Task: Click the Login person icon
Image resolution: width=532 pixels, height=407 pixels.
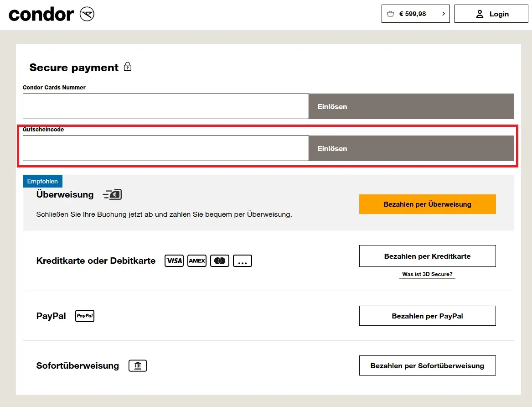Action: 480,14
